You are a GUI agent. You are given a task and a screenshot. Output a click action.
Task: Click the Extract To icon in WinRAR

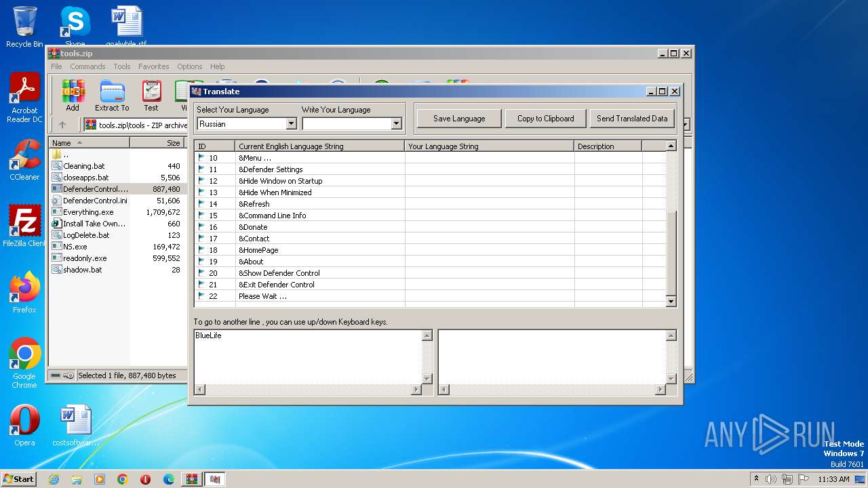(x=112, y=96)
